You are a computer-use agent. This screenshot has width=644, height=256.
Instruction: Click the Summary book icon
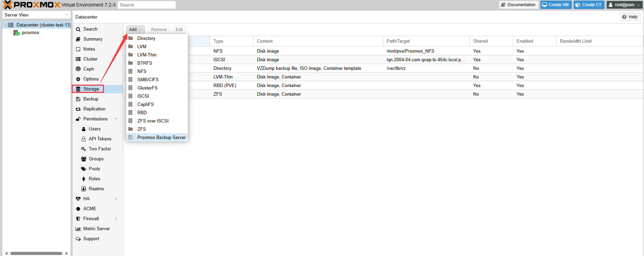[x=78, y=39]
